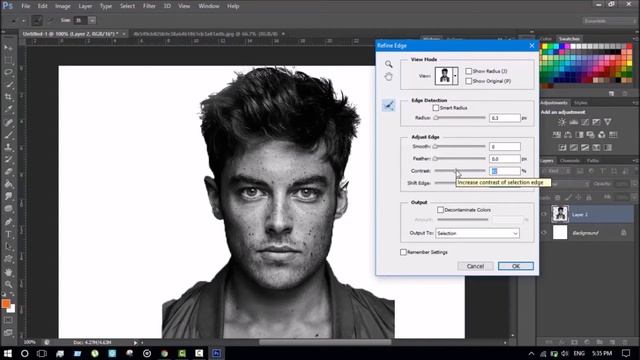The width and height of the screenshot is (640, 360).
Task: Click the Contrast value field
Action: [x=504, y=171]
